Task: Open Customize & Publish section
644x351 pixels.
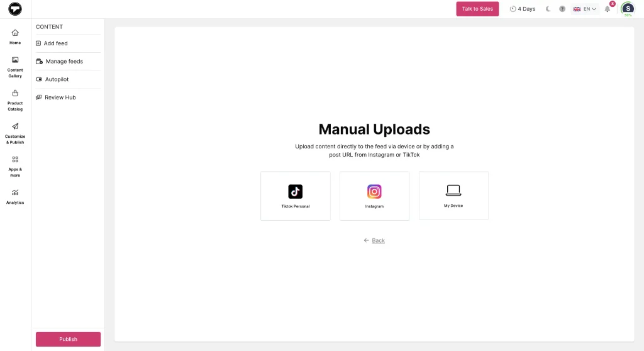Action: click(15, 133)
